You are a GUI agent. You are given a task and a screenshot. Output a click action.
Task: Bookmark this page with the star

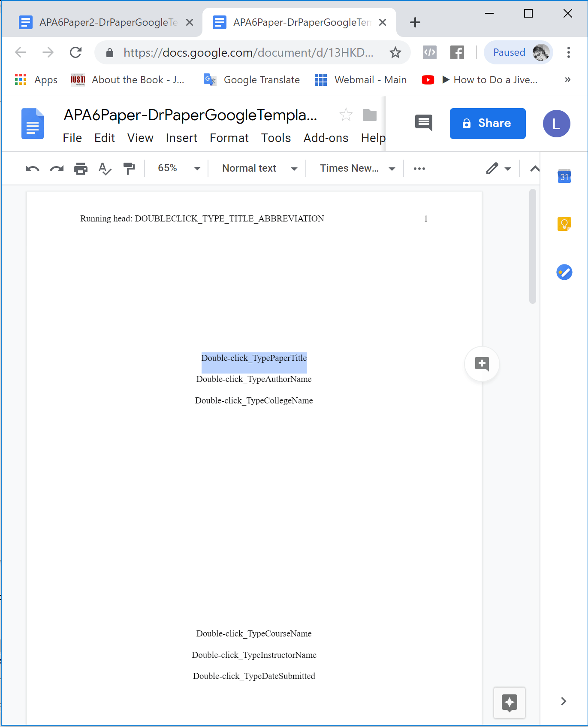coord(395,53)
